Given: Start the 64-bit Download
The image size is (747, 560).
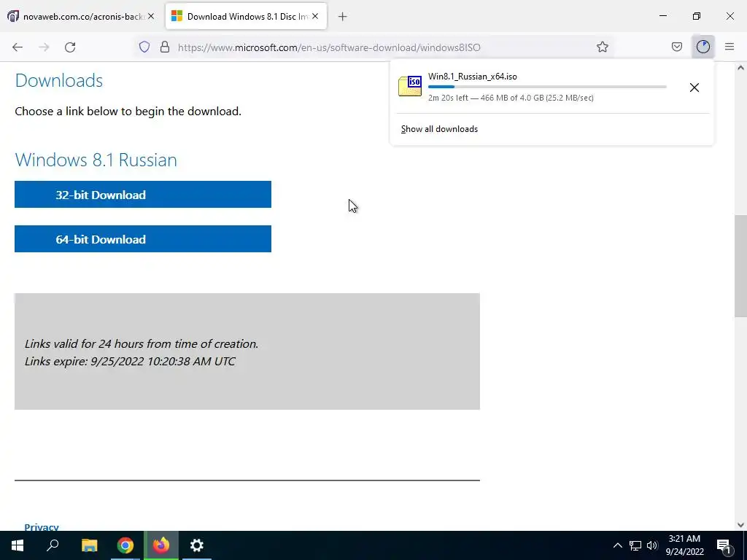Looking at the screenshot, I should [143, 238].
